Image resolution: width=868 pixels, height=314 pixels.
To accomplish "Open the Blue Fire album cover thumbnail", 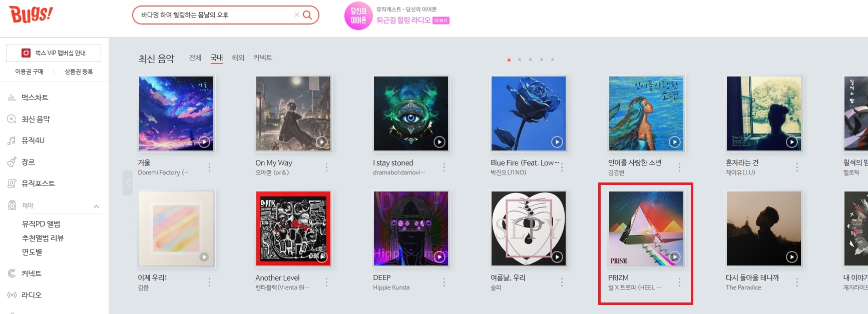I will [x=529, y=113].
